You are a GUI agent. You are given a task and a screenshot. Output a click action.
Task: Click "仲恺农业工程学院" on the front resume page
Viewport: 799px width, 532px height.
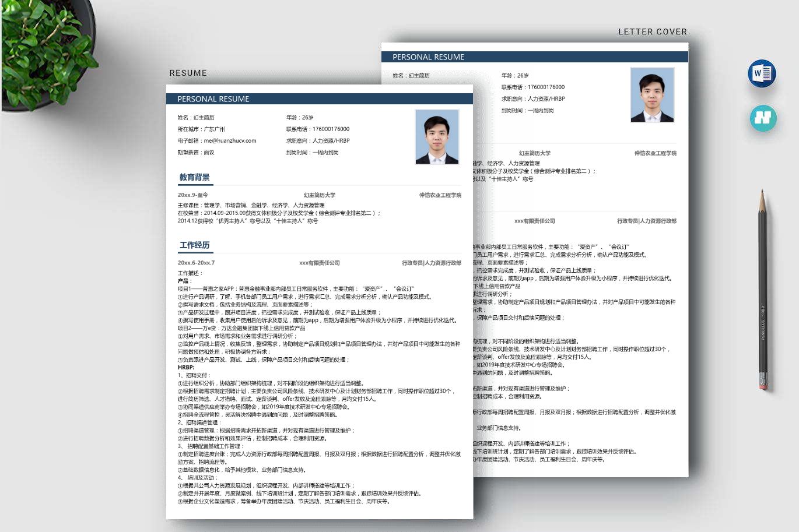(x=440, y=195)
